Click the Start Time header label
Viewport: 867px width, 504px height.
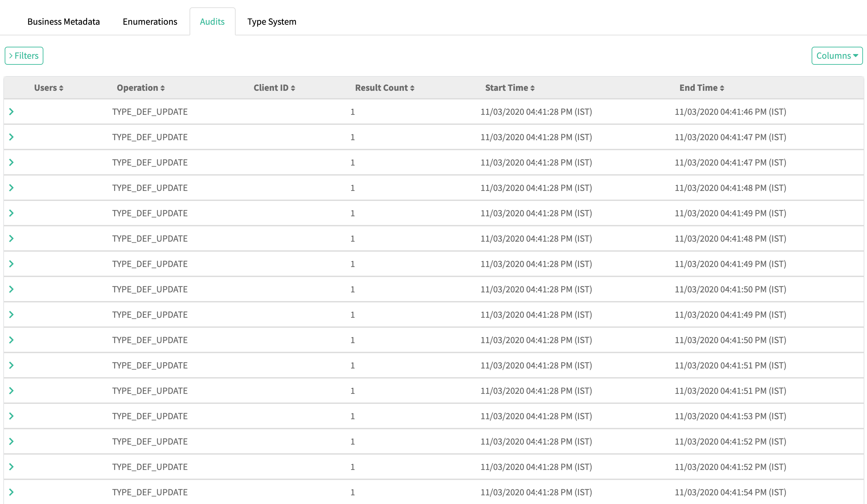coord(506,88)
